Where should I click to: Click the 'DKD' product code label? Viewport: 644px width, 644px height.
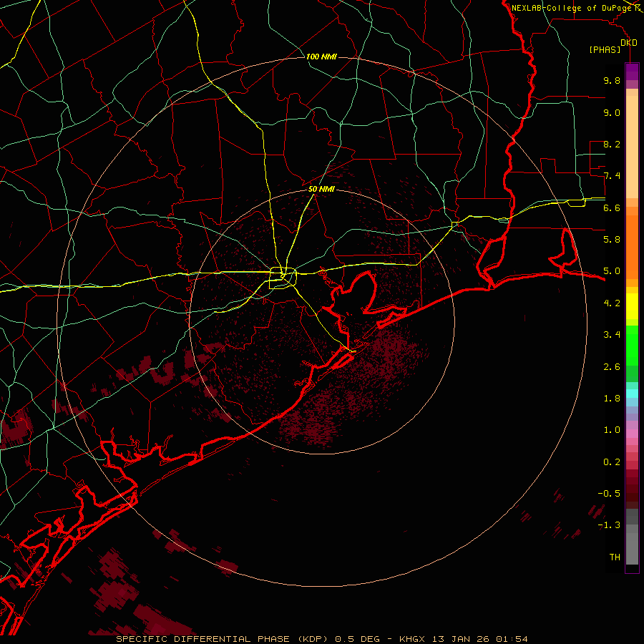click(629, 43)
